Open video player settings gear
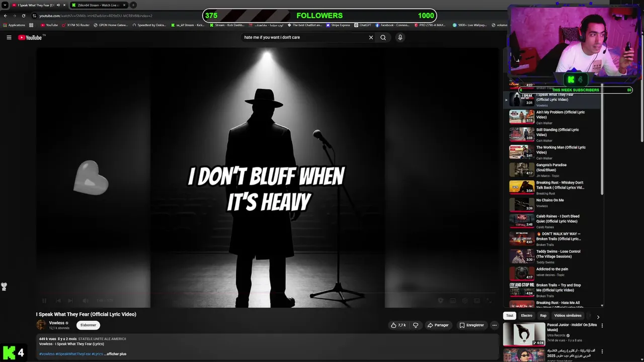644x362 pixels. click(x=464, y=301)
